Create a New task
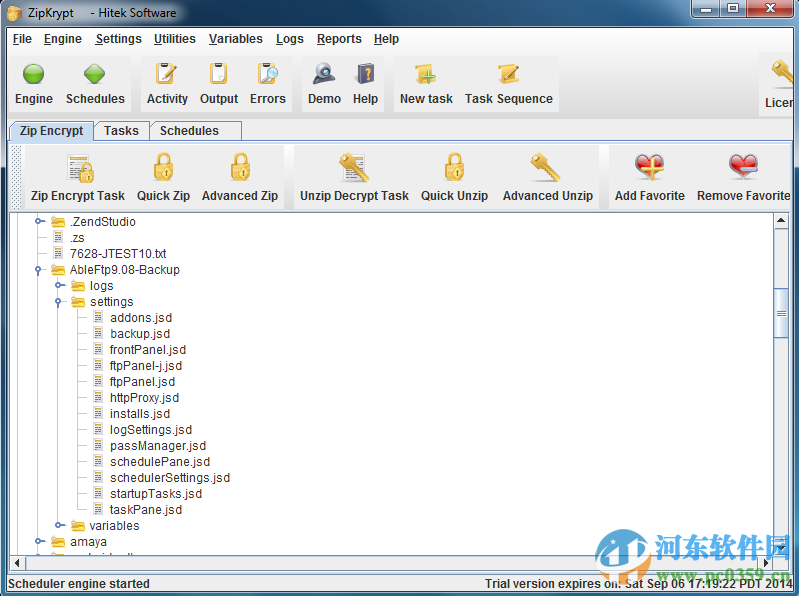This screenshot has height=600, width=800. pyautogui.click(x=426, y=83)
